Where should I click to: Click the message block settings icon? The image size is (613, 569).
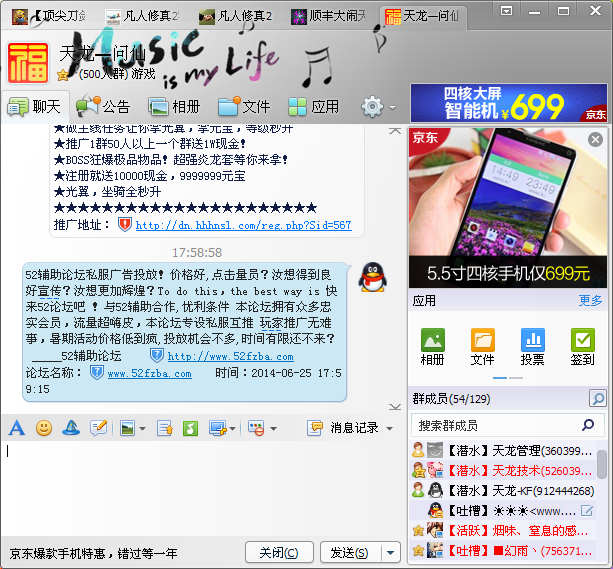point(256,428)
